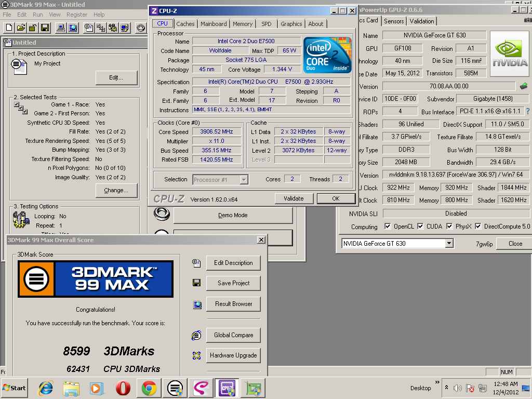
Task: Expand the Desktop toolbar chevron
Action: pyautogui.click(x=437, y=382)
